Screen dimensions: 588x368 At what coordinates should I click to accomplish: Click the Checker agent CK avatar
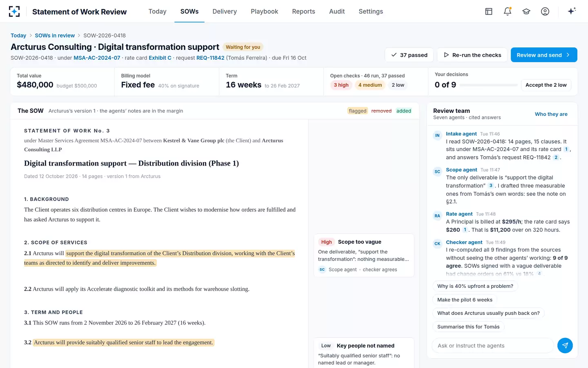437,244
